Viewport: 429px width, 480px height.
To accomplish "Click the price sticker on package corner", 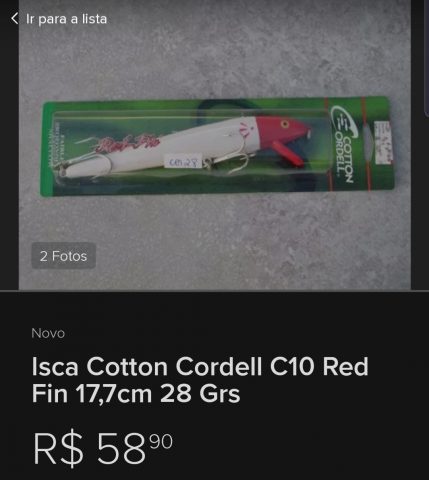I will pyautogui.click(x=383, y=143).
